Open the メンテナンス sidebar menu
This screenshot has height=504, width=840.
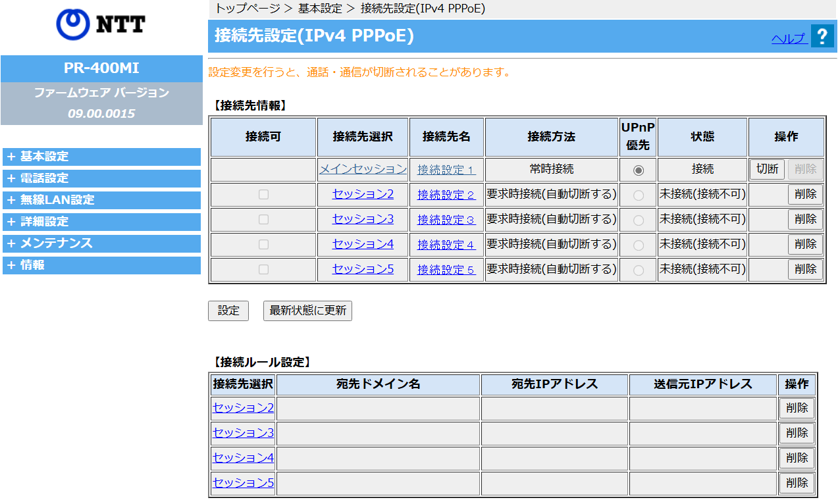tap(101, 243)
